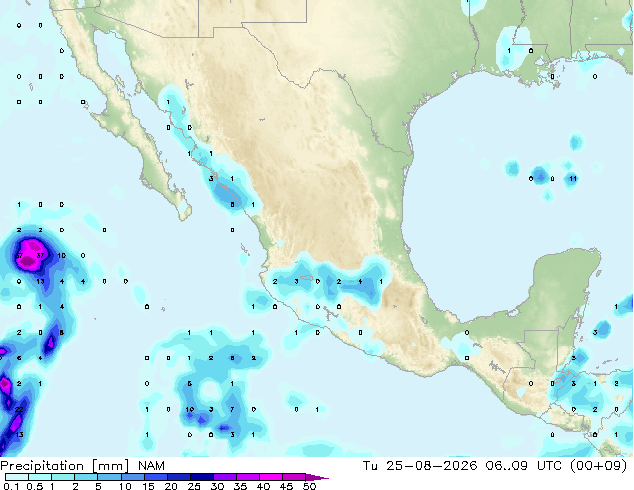Click the '30' legend scale label
This screenshot has height=490, width=634.
point(217,486)
